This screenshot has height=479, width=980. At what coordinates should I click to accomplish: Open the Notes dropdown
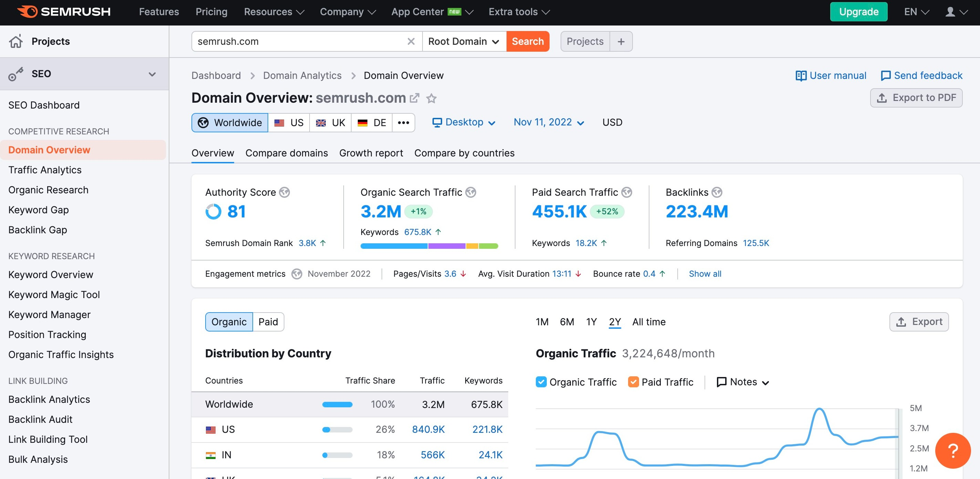743,381
